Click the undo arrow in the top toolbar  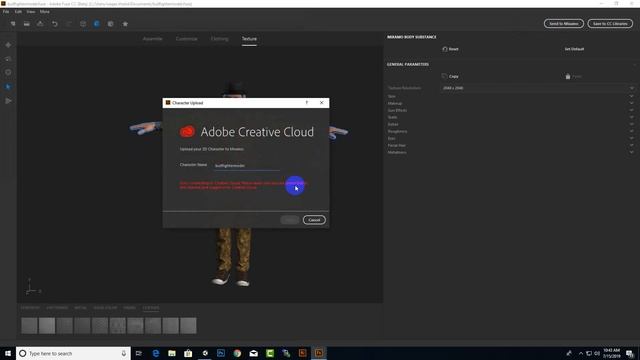click(55, 24)
